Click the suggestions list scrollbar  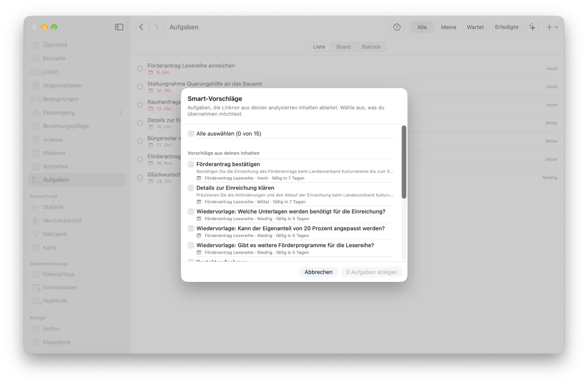[x=404, y=162]
